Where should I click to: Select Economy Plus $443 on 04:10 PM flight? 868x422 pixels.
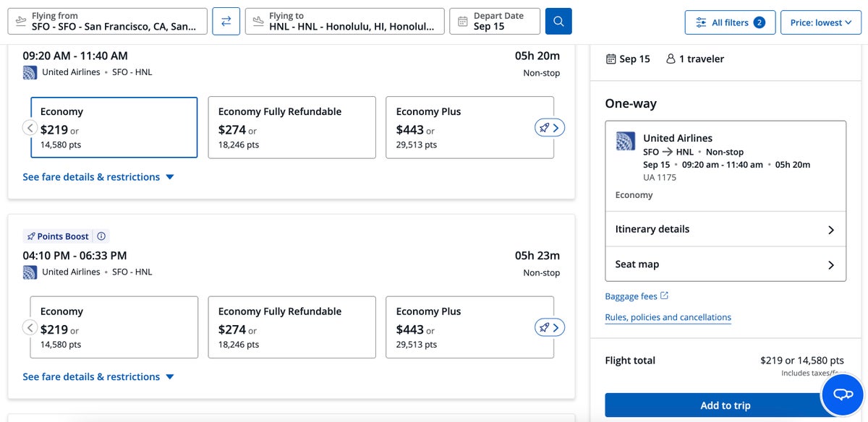point(470,327)
